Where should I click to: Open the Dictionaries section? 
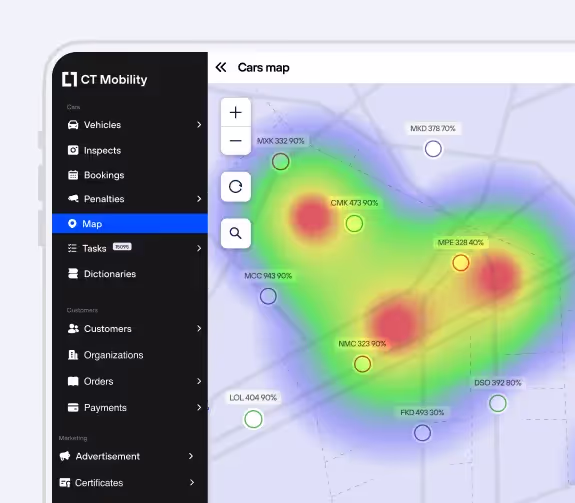(x=130, y=273)
